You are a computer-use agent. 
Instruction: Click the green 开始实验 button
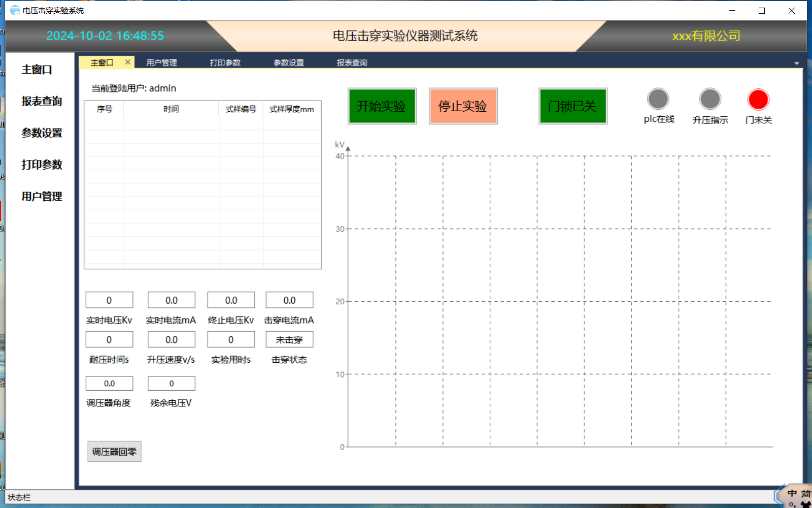click(382, 106)
